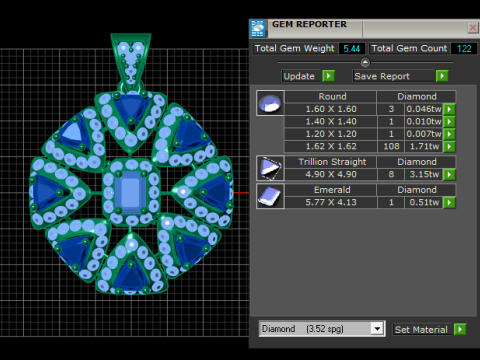Click the 1.62 X 1.62 size cell

pos(331,146)
